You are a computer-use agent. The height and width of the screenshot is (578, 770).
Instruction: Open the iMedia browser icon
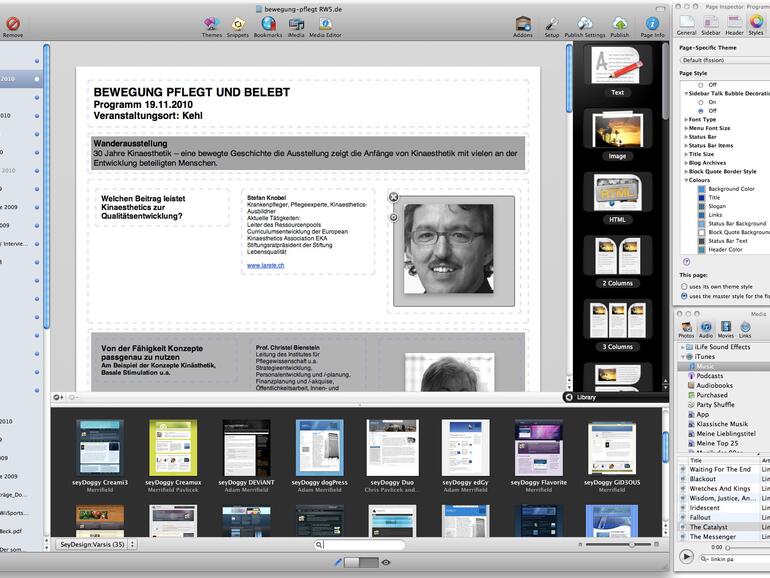click(297, 24)
